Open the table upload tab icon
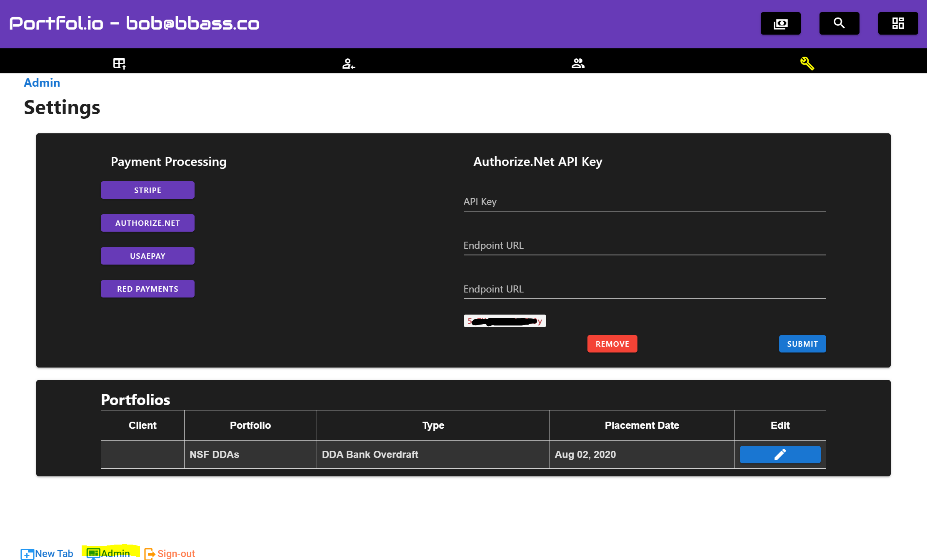The image size is (927, 560). (119, 63)
